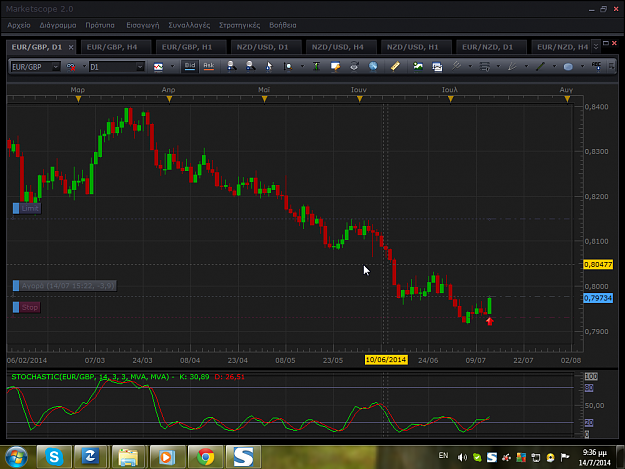Select the yellow ruler measure tool

[395, 66]
